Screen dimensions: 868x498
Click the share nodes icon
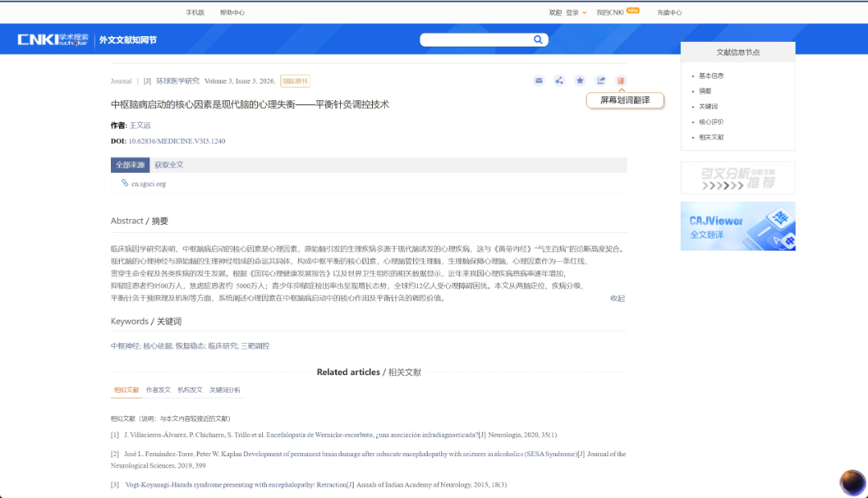point(559,81)
